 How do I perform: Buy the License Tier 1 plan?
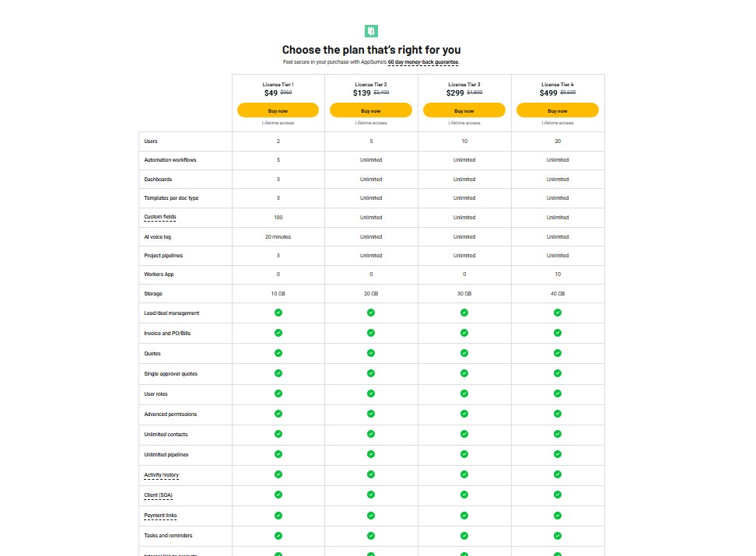[x=278, y=110]
